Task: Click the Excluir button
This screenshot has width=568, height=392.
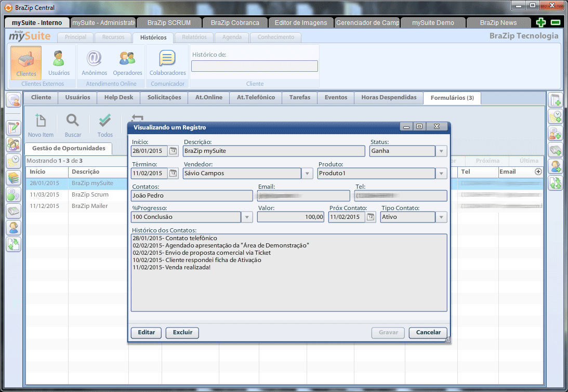Action: 182,333
